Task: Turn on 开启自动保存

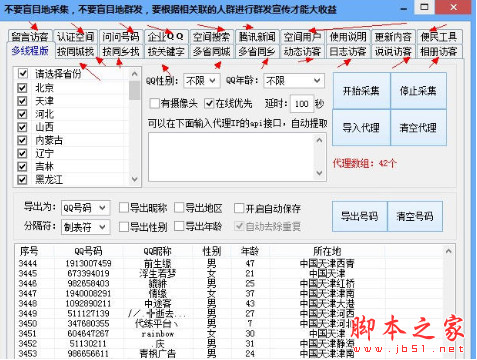Action: 239,208
